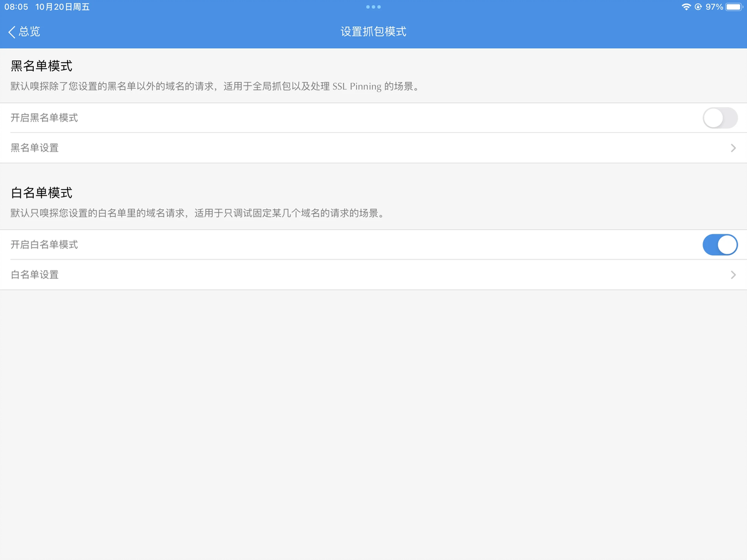Viewport: 747px width, 560px height.
Task: Tap the back chevron arrow icon
Action: 12,32
